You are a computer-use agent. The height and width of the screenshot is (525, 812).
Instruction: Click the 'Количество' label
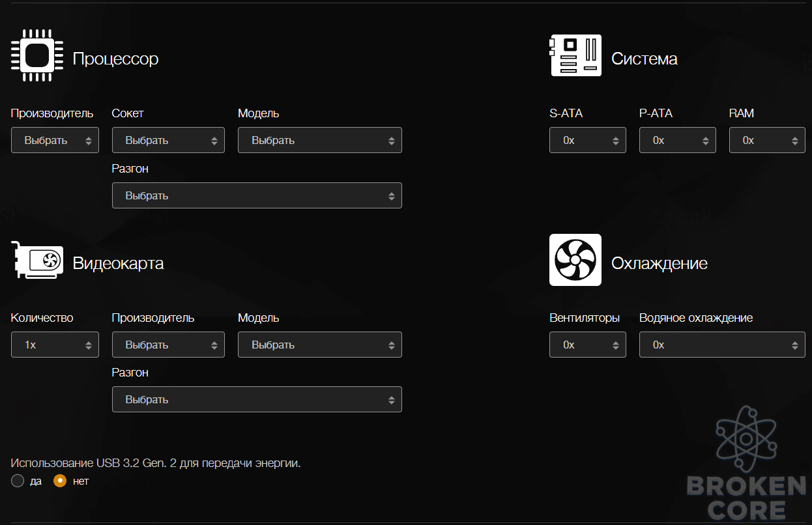point(42,318)
